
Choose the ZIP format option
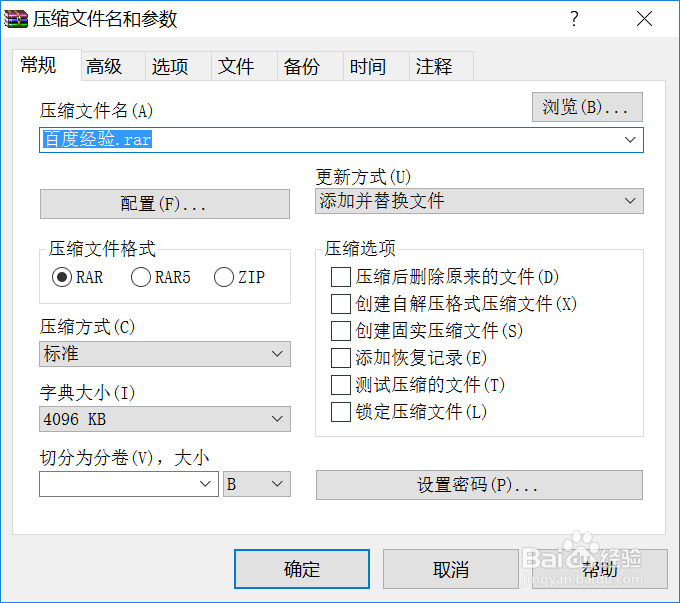224,277
